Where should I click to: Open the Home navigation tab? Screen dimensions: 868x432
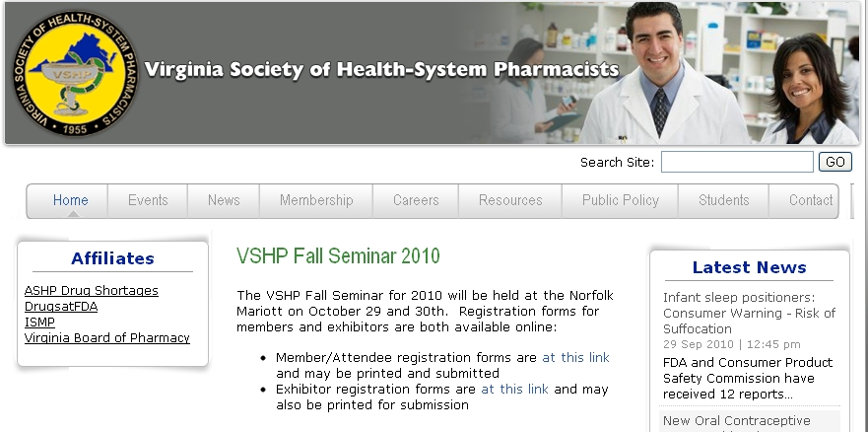point(70,200)
